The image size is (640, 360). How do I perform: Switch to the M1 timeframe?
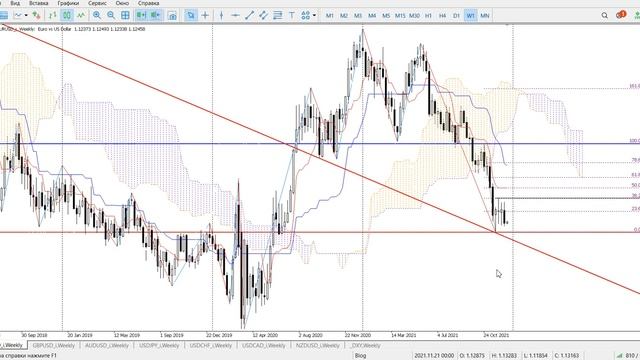(x=329, y=16)
